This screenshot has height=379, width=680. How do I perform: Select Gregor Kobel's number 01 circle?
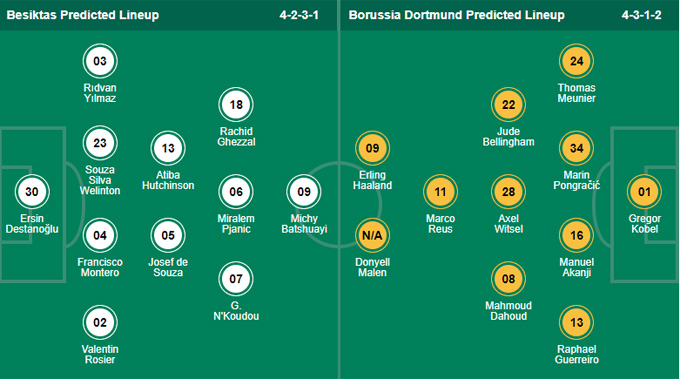pyautogui.click(x=644, y=192)
